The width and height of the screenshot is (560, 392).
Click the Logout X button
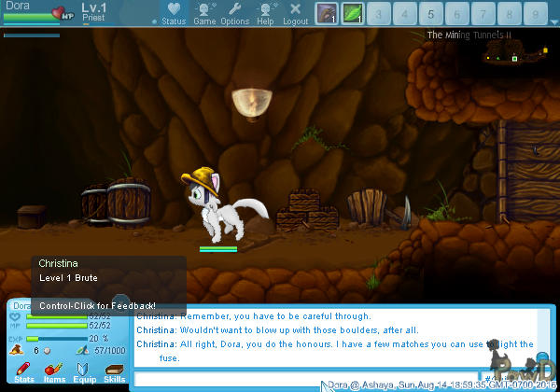(295, 13)
